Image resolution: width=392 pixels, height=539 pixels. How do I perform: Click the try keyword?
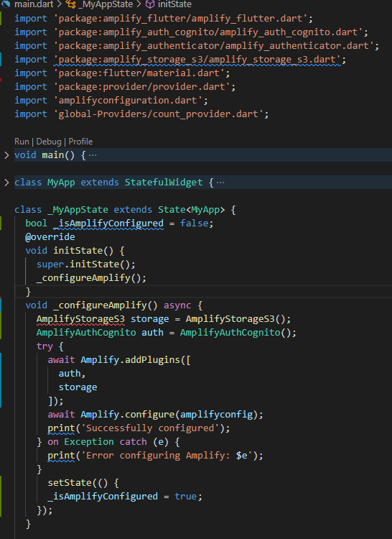(x=45, y=346)
